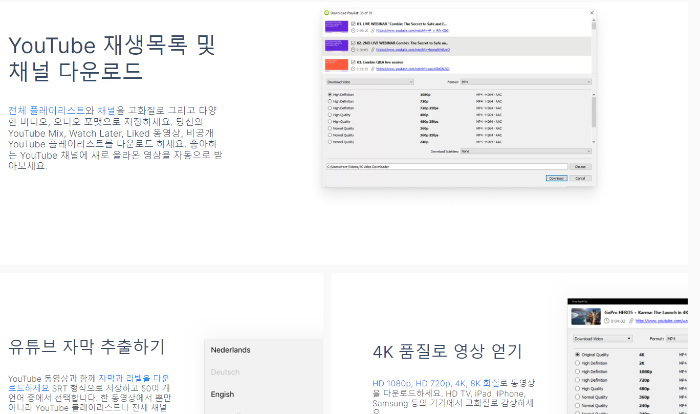Click the quality options list vertical scrollbar
Screen dimensions: 700x414
(594, 118)
